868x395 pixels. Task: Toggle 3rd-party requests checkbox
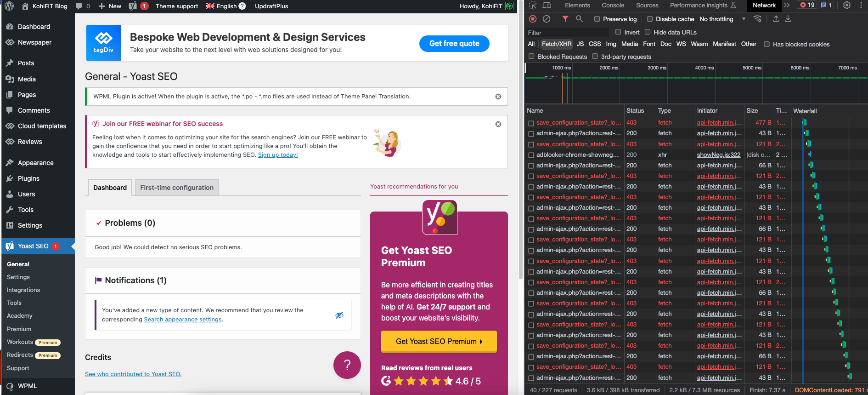(x=595, y=57)
